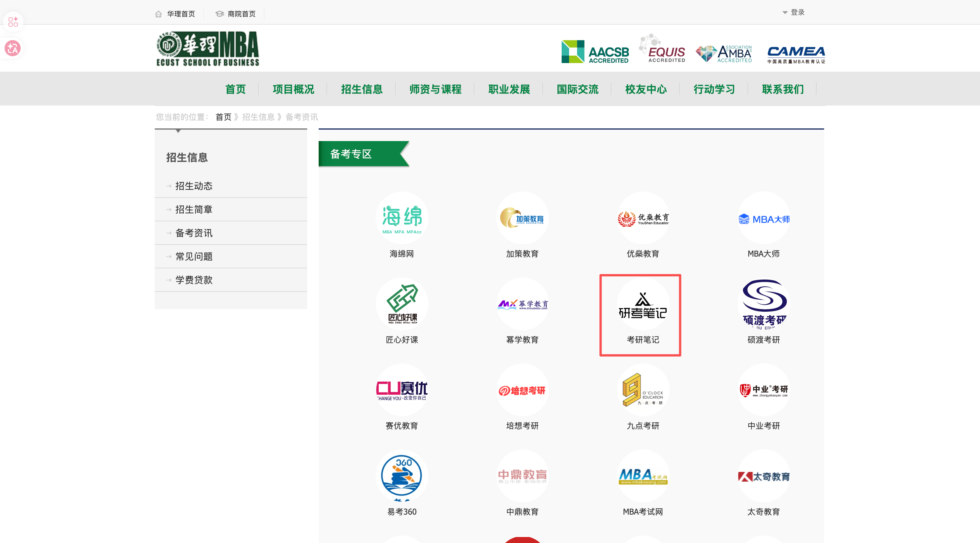Viewport: 980px width, 543px height.
Task: Click the apps grid extension icon
Action: coord(13,22)
